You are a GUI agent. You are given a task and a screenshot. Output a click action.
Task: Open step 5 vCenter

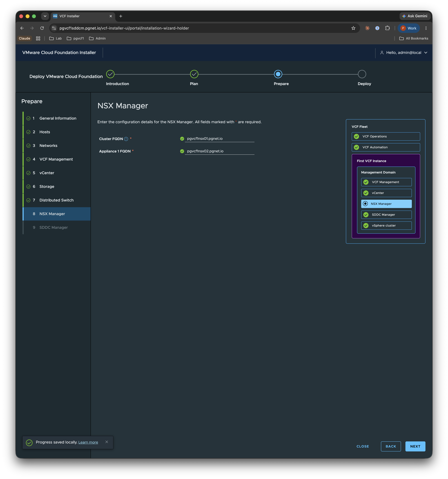[x=57, y=173]
